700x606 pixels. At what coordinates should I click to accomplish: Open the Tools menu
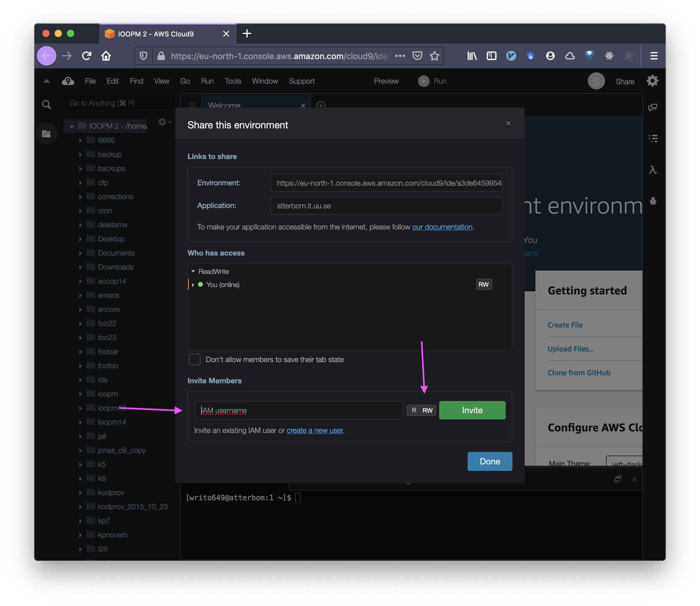pos(233,81)
